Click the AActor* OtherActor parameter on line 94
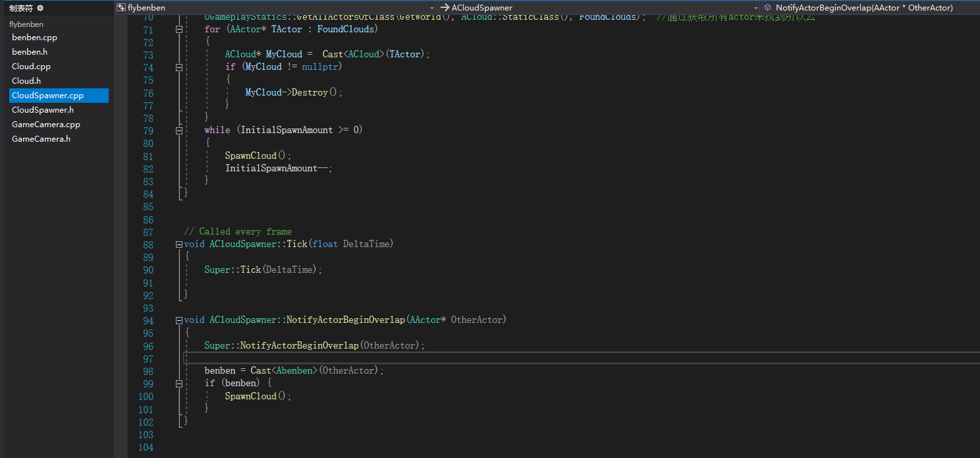The height and width of the screenshot is (458, 980). [x=457, y=320]
